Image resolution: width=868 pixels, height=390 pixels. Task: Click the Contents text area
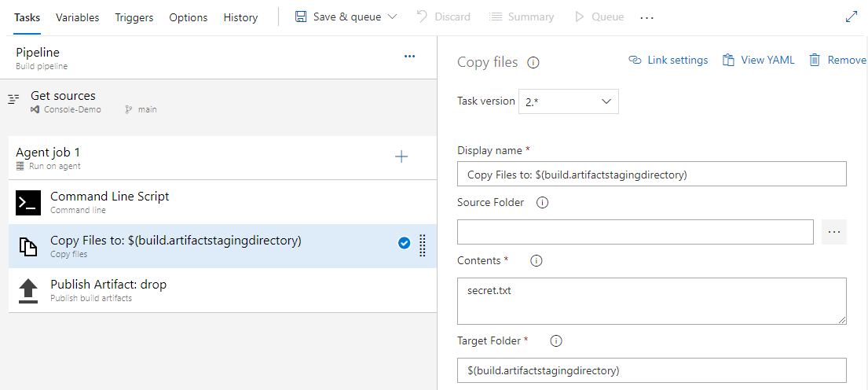651,301
